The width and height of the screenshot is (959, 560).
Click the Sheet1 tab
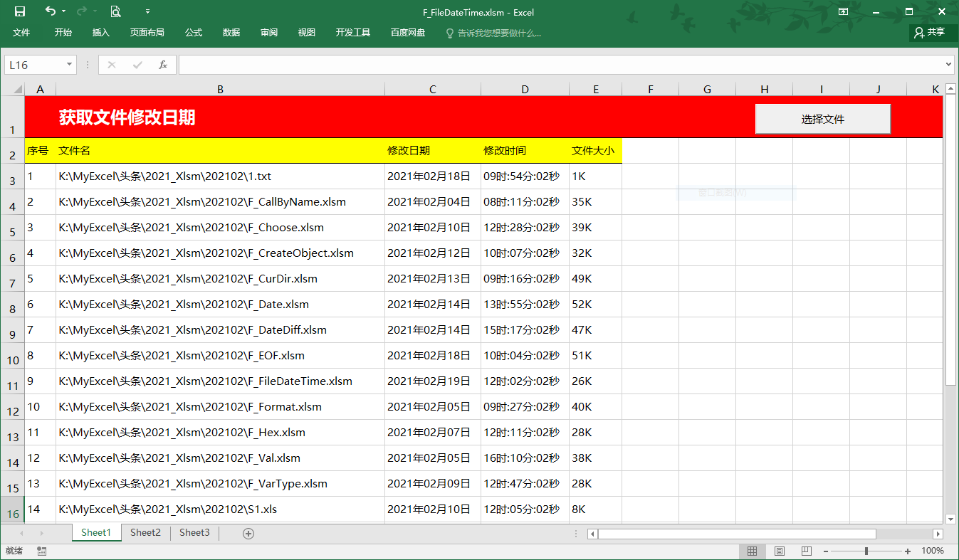tap(96, 532)
